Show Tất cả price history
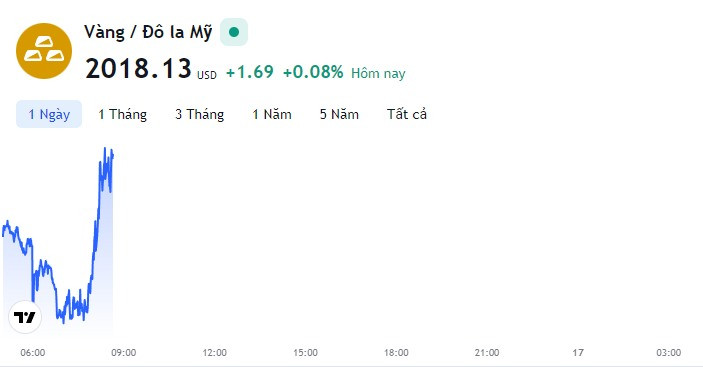703x367 pixels. point(407,114)
